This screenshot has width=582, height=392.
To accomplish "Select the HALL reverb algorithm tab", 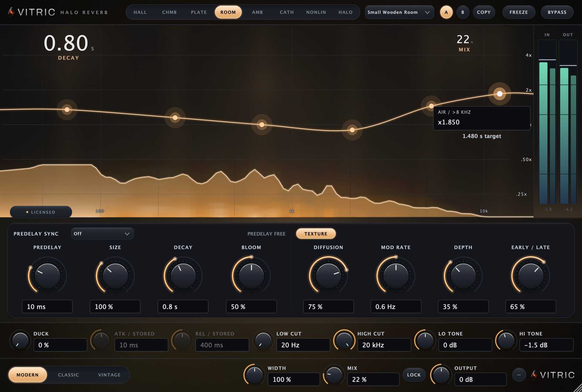I will pyautogui.click(x=140, y=12).
